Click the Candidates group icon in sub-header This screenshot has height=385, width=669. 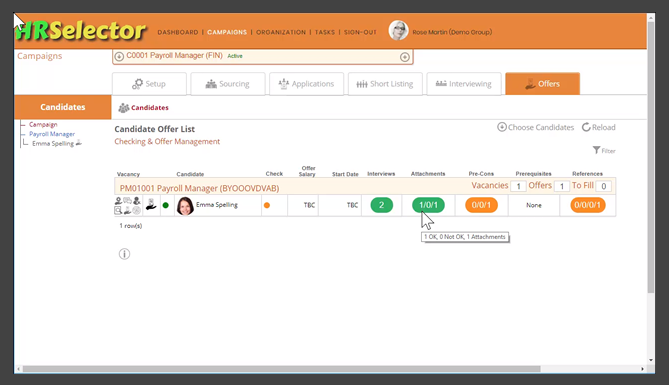[124, 108]
